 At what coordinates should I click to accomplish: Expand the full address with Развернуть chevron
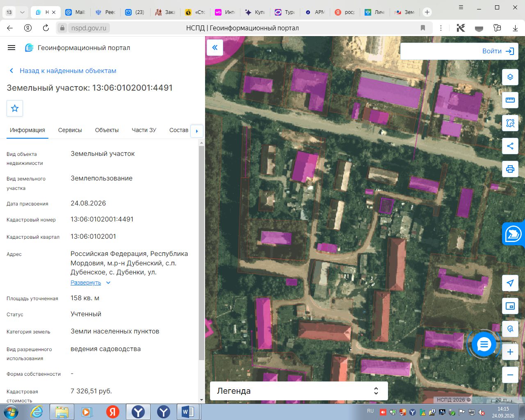pyautogui.click(x=108, y=283)
